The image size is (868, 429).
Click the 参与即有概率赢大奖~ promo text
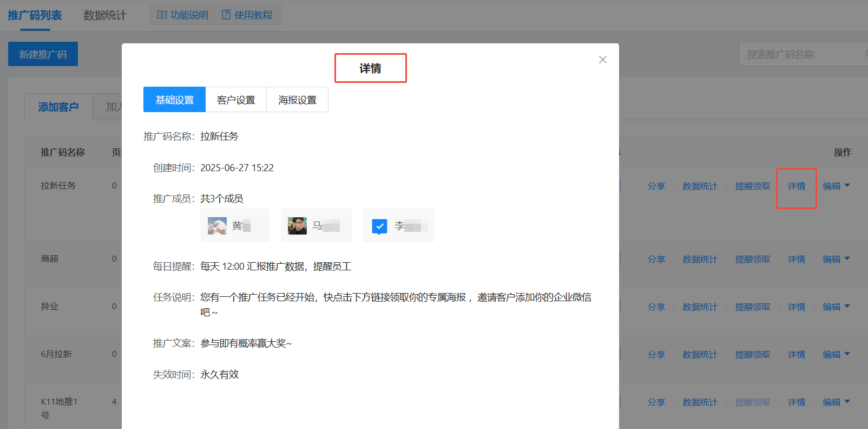[x=246, y=343]
